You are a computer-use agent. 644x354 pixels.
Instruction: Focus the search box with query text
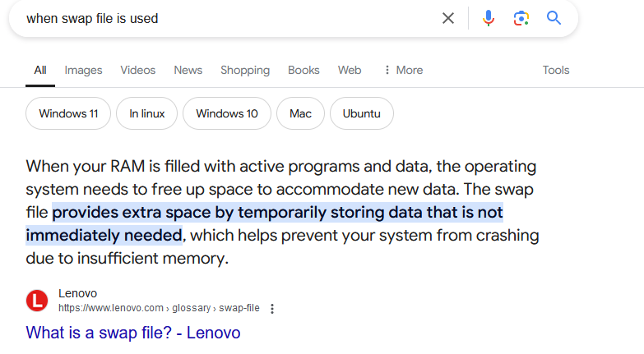coord(226,18)
